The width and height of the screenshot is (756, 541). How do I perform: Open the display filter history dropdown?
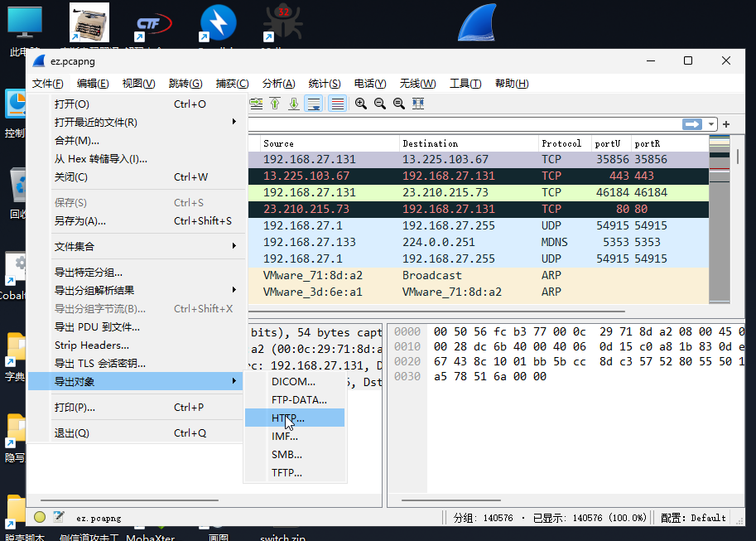coord(711,124)
